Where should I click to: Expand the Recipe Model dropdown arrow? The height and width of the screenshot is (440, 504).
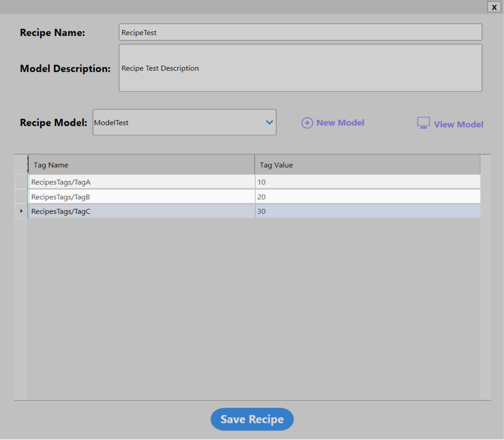pos(269,123)
